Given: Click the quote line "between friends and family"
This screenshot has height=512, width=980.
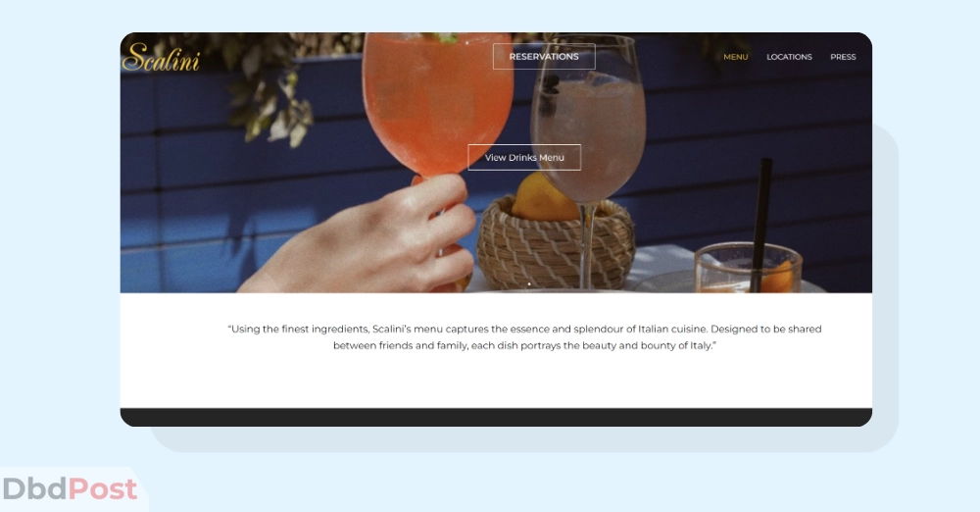Looking at the screenshot, I should [524, 345].
